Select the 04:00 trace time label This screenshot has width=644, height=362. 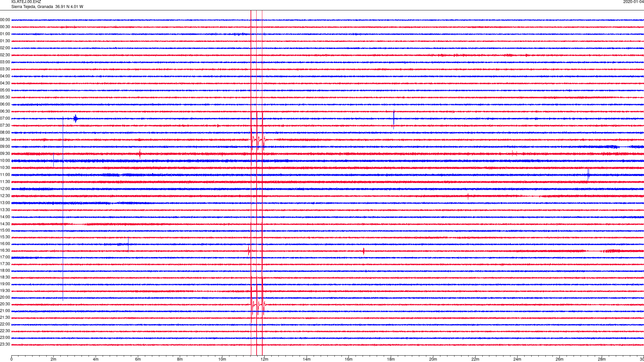point(5,76)
